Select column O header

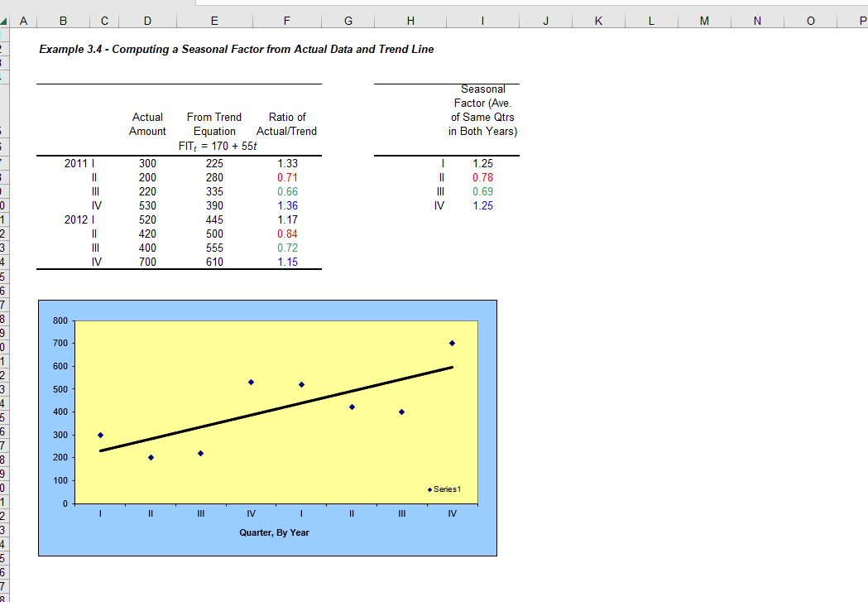point(810,21)
